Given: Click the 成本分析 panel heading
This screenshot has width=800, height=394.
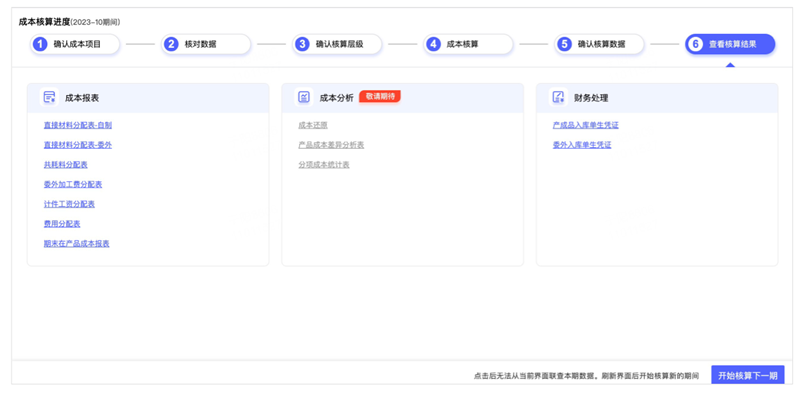Looking at the screenshot, I should [336, 98].
